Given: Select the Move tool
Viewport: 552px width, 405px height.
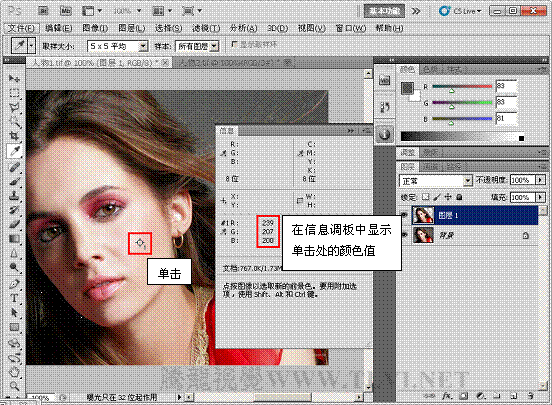Looking at the screenshot, I should click(x=14, y=78).
